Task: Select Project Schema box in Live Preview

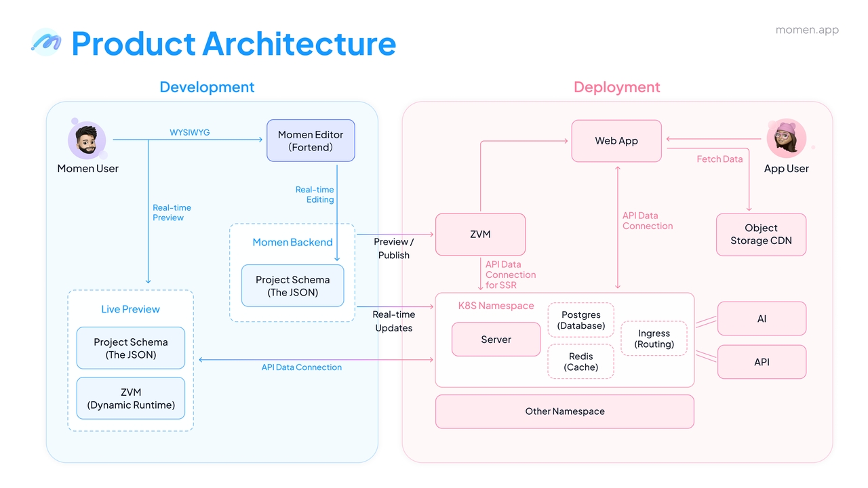Action: click(130, 348)
